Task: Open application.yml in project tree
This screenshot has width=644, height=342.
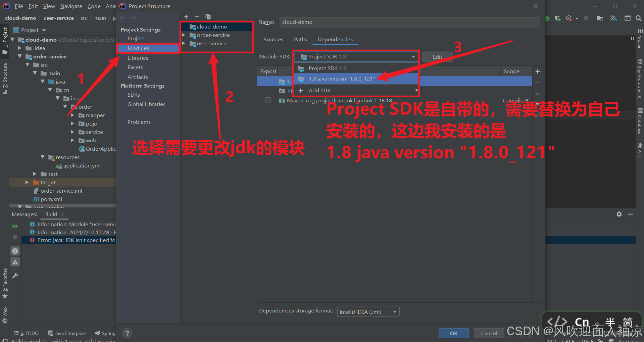Action: [x=82, y=166]
